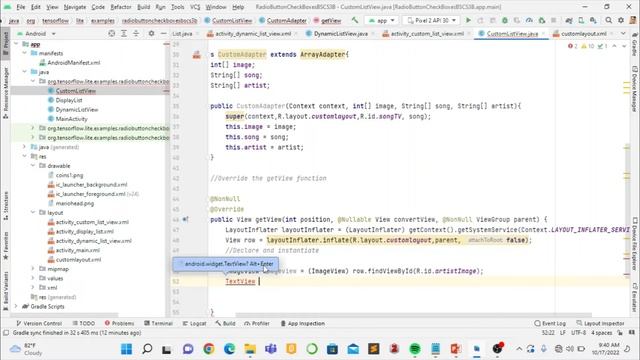Click the Debug app bug icon

tap(505, 20)
